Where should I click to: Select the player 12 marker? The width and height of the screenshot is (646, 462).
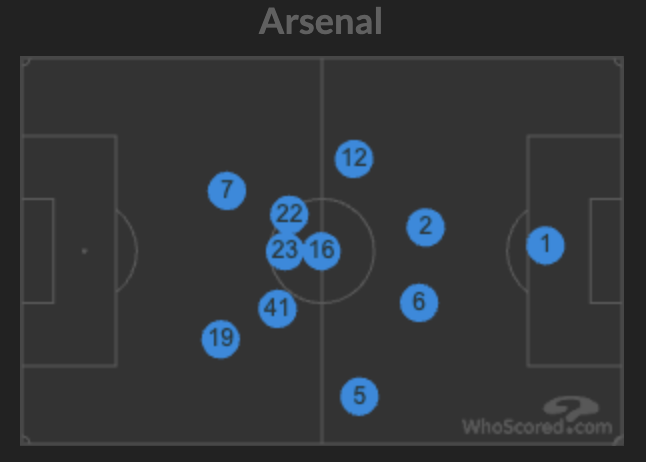354,158
